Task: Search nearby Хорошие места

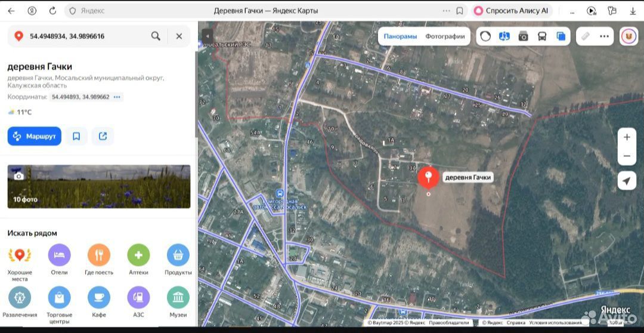Action: pos(20,263)
